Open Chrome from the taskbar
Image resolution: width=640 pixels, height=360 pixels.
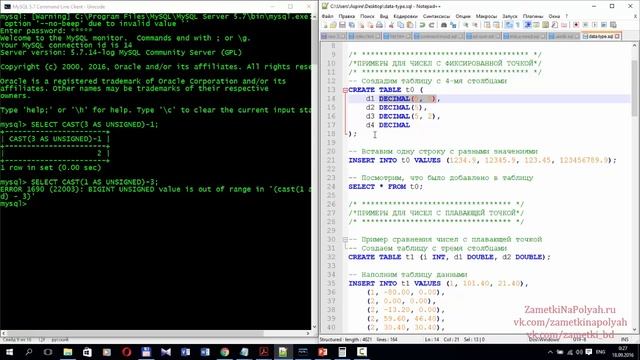(x=224, y=352)
